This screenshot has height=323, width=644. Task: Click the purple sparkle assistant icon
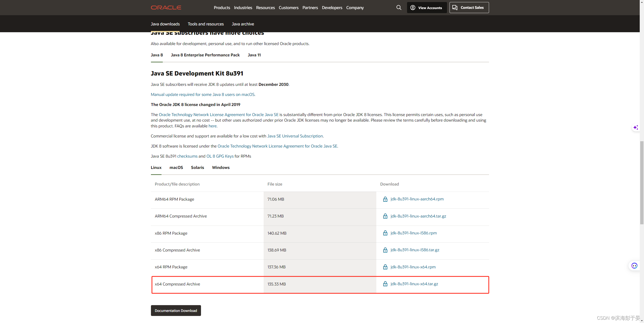[x=636, y=128]
